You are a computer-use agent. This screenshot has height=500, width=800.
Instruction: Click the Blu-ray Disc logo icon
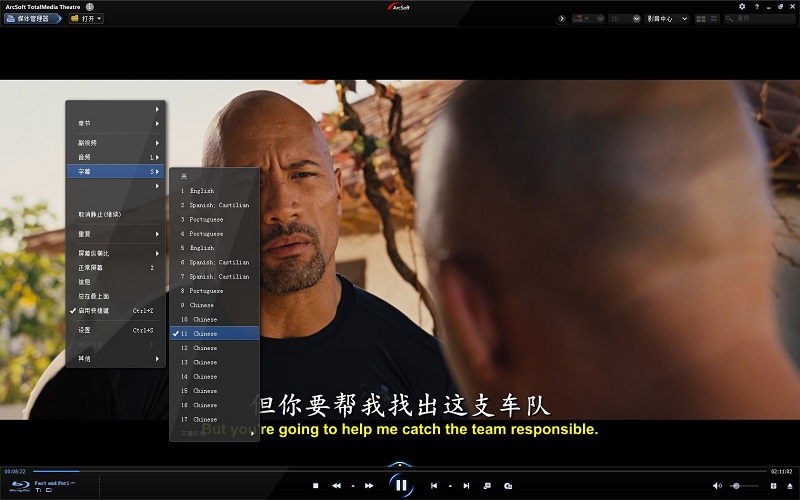[20, 486]
